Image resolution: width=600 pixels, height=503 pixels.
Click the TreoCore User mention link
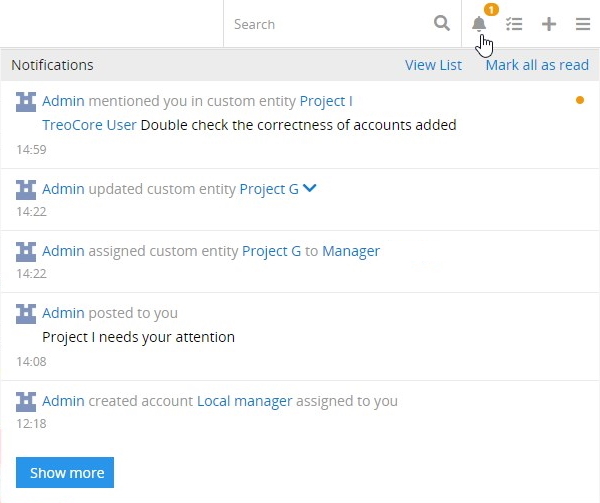click(x=89, y=125)
